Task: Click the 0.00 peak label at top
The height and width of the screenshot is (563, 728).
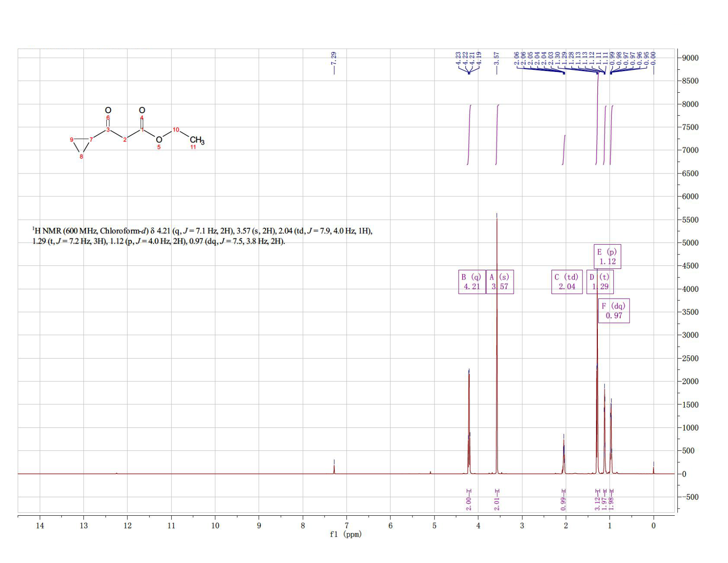Action: (x=653, y=58)
